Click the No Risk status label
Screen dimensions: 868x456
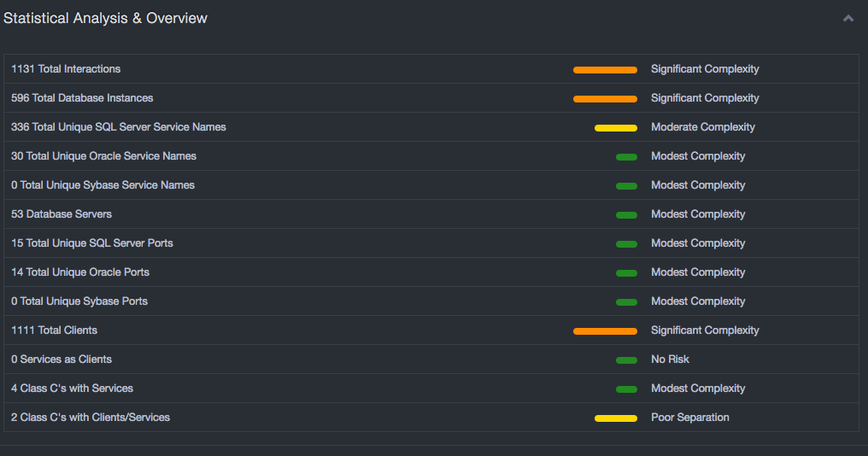click(670, 360)
